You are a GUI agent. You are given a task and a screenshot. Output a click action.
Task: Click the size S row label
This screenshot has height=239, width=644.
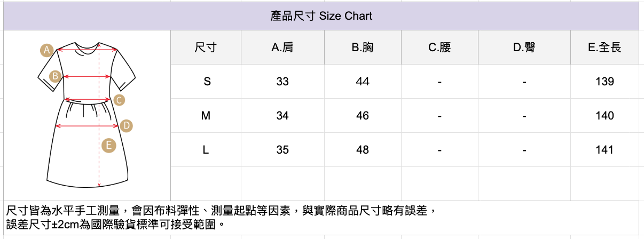point(207,82)
